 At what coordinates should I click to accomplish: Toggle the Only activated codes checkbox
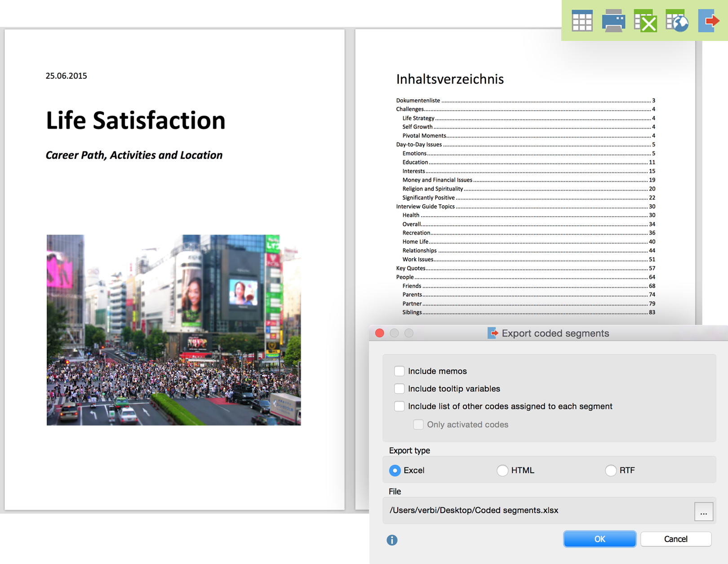coord(418,424)
